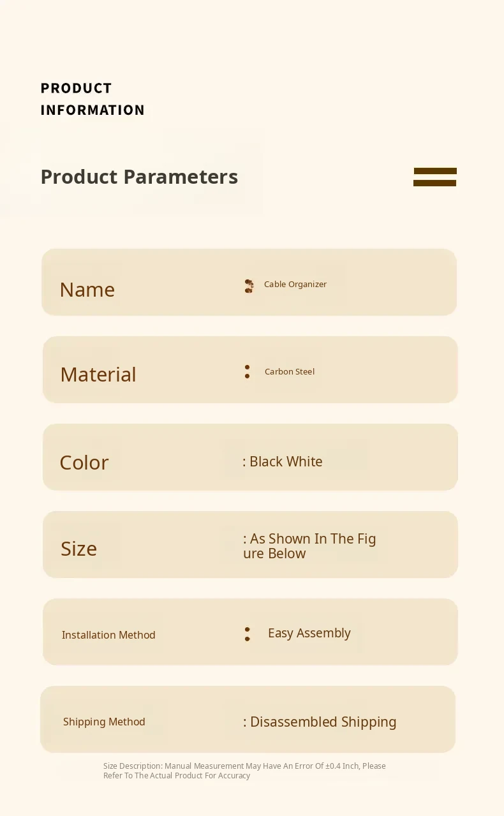Click the Black White color value
The width and height of the screenshot is (504, 816).
pyautogui.click(x=285, y=462)
